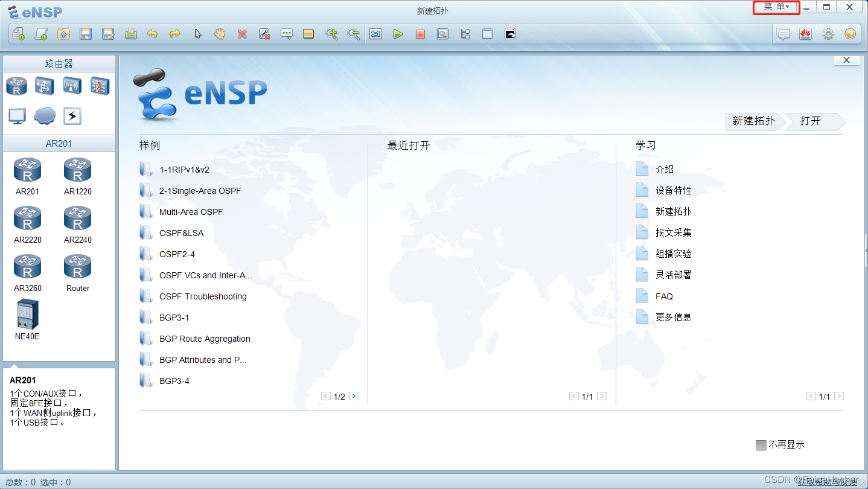Switch to the 打开 tab
The image size is (868, 489).
click(x=812, y=121)
